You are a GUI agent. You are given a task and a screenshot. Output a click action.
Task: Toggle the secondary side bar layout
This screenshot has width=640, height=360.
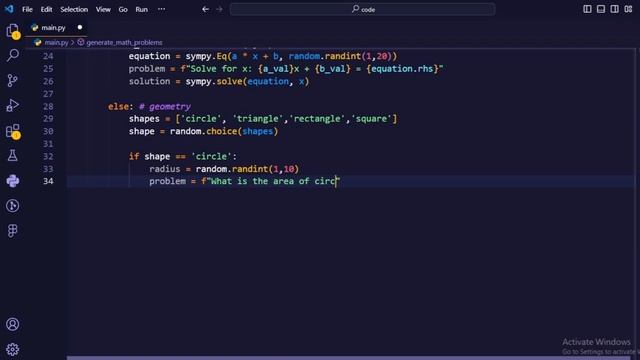click(614, 9)
